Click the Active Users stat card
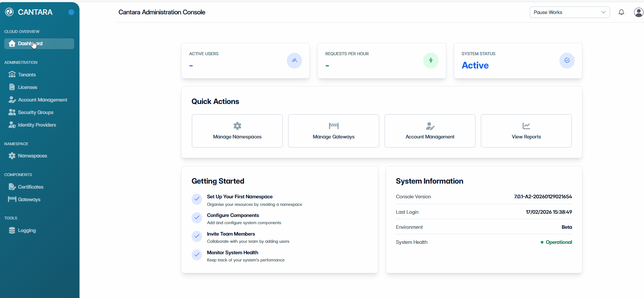Viewport: 644px width, 298px height. (245, 61)
